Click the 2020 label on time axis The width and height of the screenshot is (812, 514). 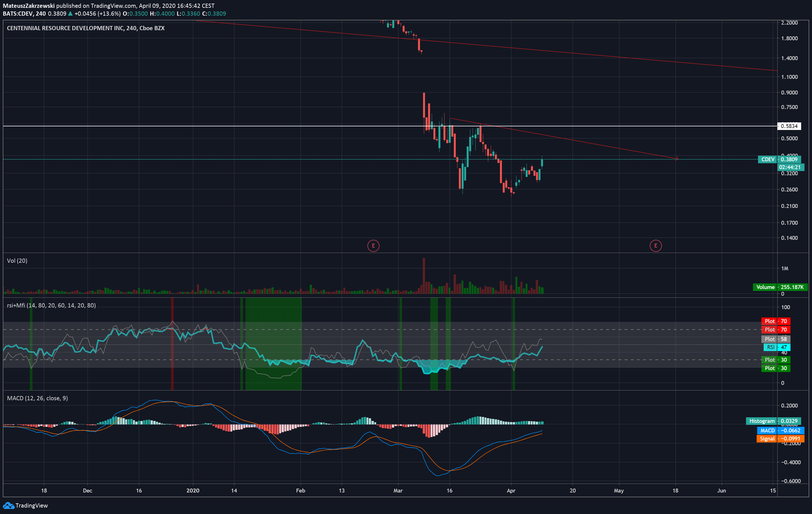click(193, 491)
